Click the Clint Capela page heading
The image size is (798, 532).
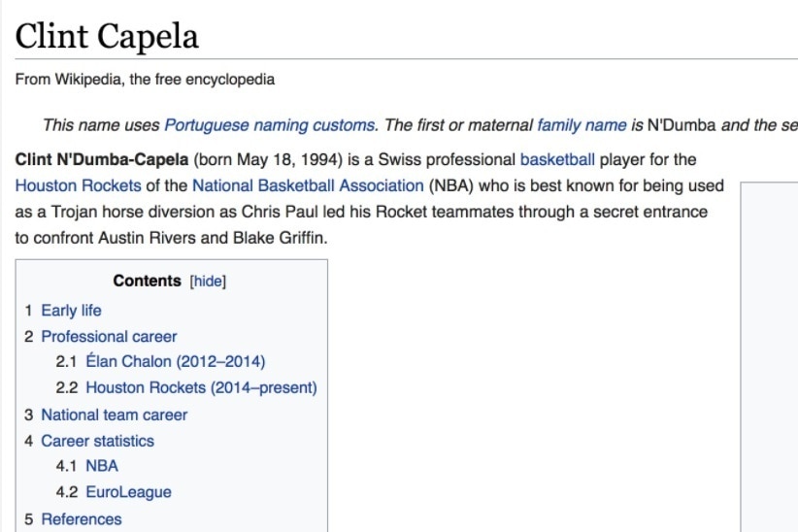(107, 37)
